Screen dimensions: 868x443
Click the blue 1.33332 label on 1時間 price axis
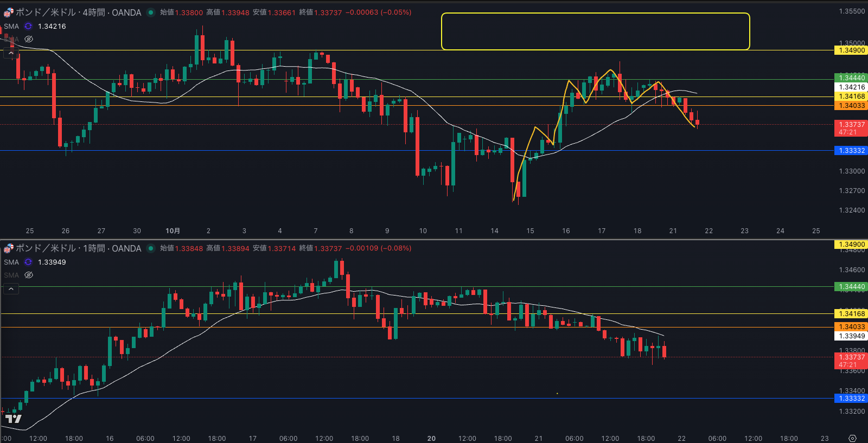(x=851, y=399)
